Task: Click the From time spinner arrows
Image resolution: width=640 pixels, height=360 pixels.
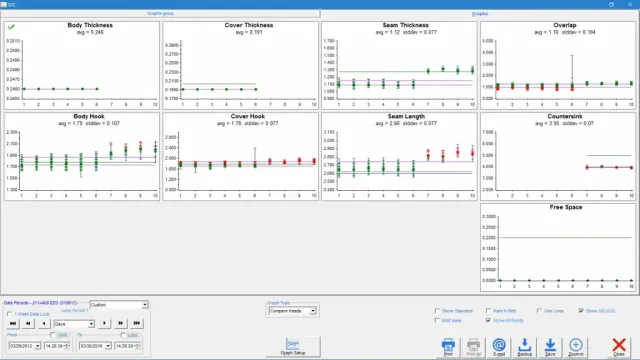Action: pyautogui.click(x=67, y=346)
